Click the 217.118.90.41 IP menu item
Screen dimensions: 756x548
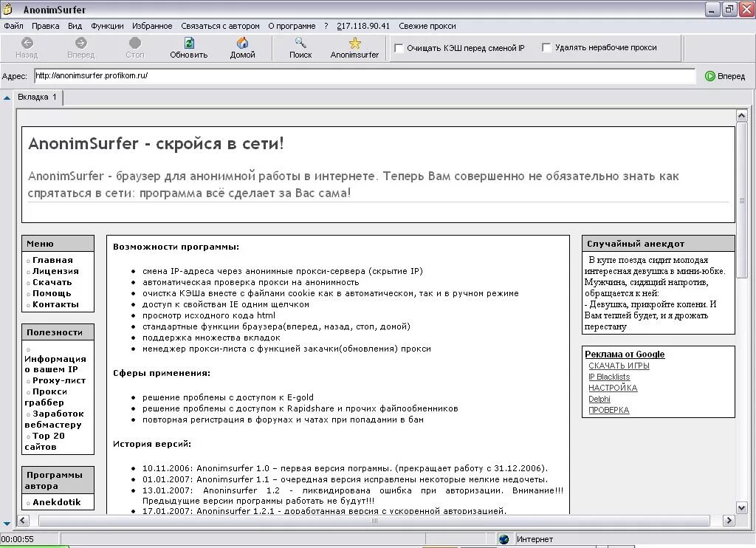point(363,26)
